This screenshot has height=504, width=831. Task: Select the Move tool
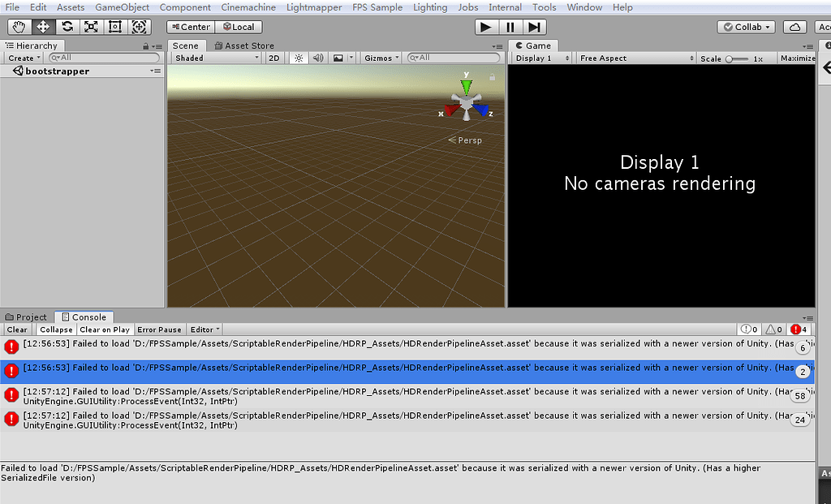coord(43,27)
